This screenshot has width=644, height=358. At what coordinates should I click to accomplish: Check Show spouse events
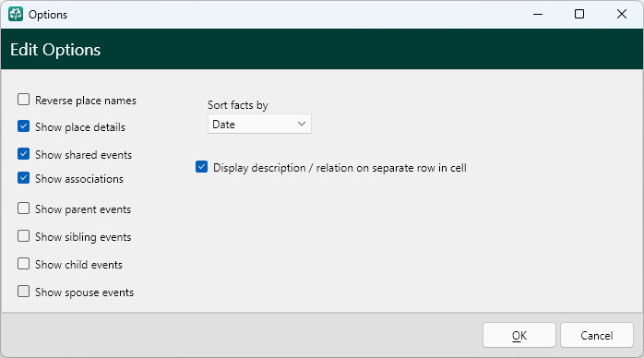pyautogui.click(x=23, y=292)
